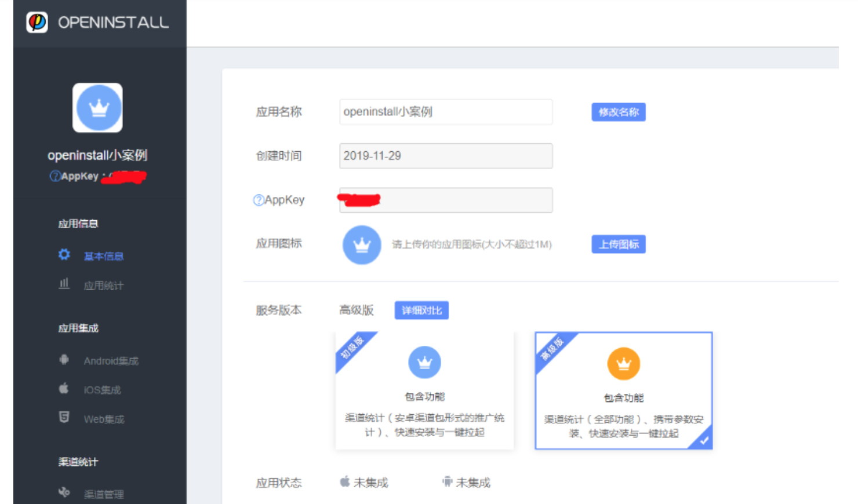Go to Web集成 page

[x=104, y=419]
